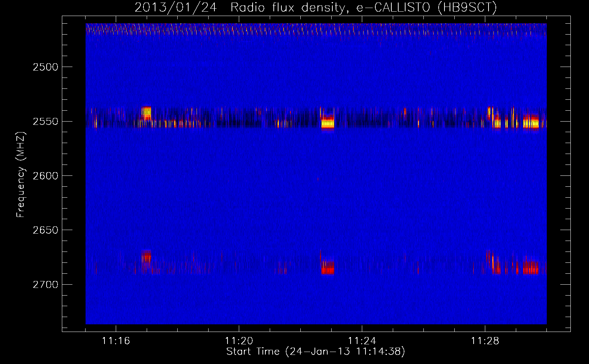
Task: Click the plot title "2013/01/24 Radio flux density, e-CALLISTO (HB9SCT)"
Action: 316,7
